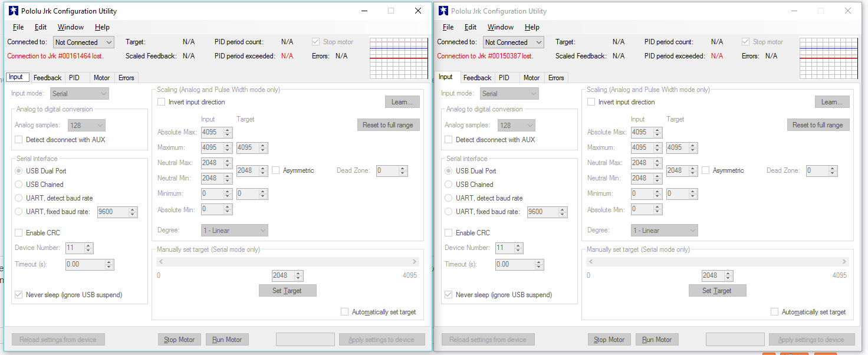Open the Help menu in the Jrk #00150387 window
Viewport: 868px width, 355px height.
tap(532, 27)
